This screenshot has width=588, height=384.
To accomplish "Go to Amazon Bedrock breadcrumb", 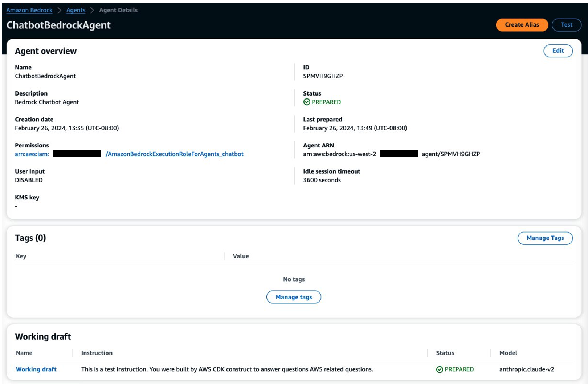I will click(x=29, y=10).
